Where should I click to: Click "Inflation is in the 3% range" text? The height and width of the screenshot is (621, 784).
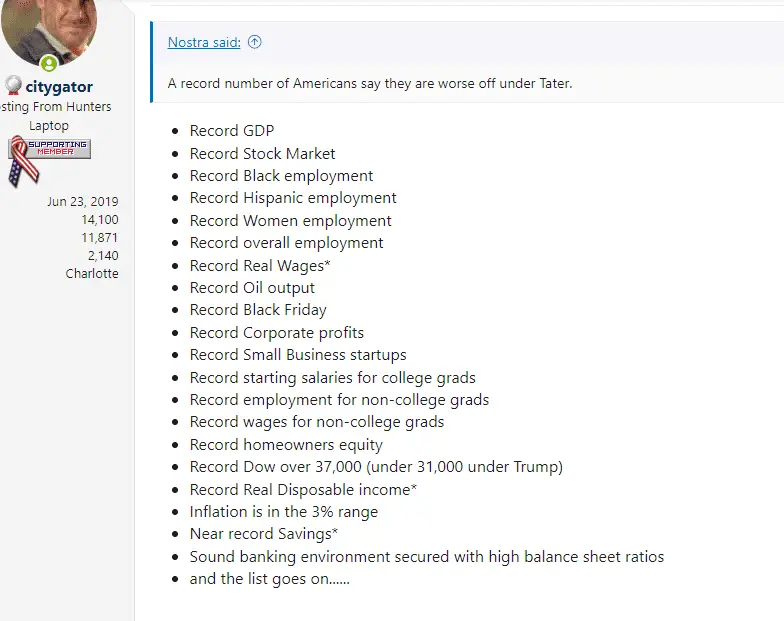coord(284,512)
